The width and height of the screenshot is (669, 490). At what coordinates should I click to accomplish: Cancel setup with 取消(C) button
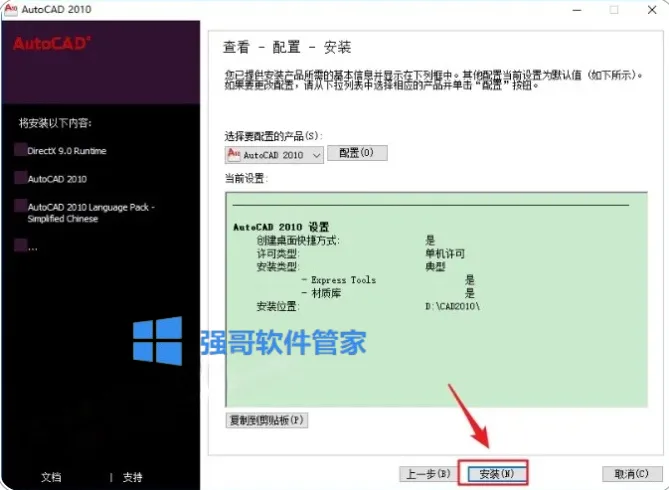tap(631, 474)
